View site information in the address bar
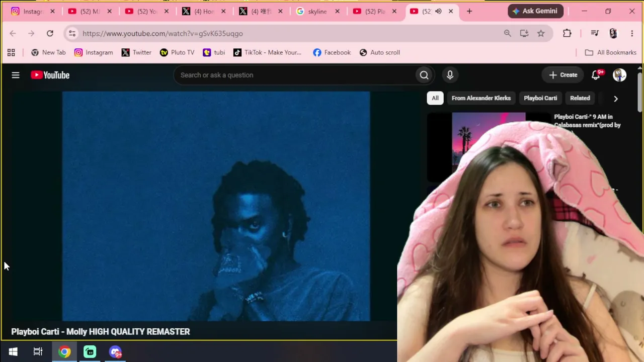Screen dimensions: 644x362 point(72,33)
